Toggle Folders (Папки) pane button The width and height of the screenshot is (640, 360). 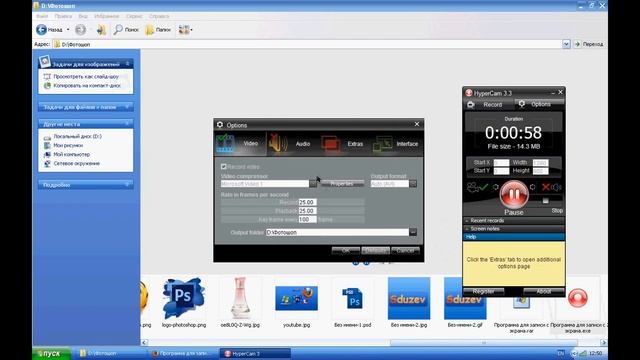coord(158,29)
